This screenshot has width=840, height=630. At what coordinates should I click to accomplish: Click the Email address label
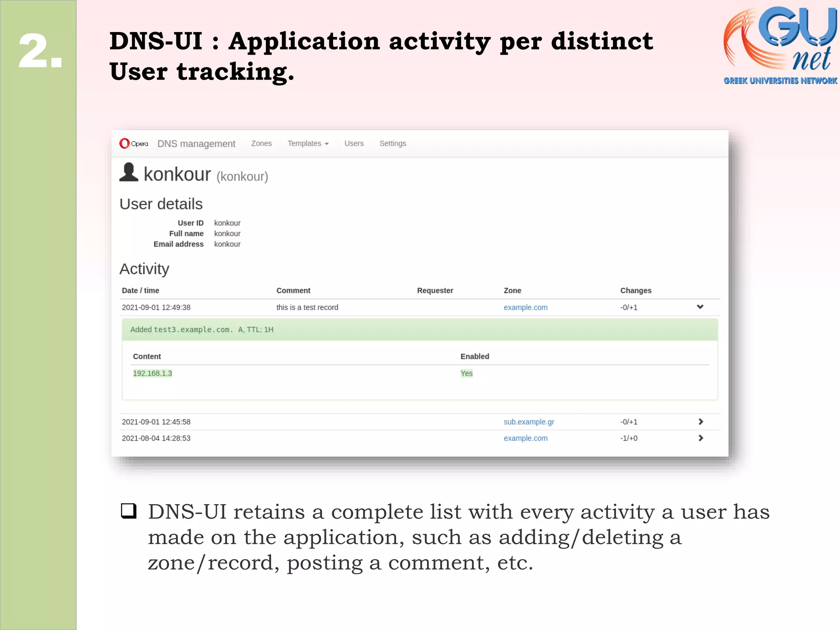click(x=178, y=244)
